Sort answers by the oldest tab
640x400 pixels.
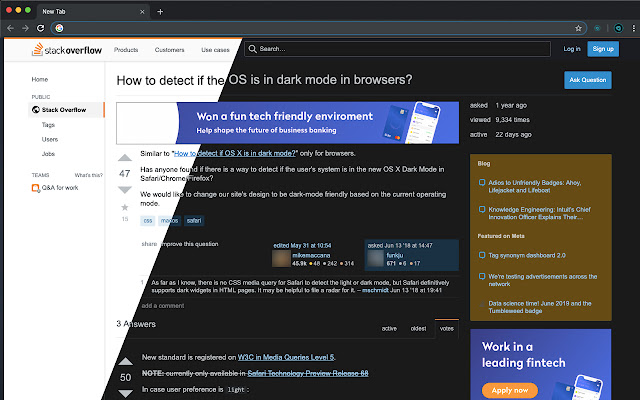click(419, 328)
